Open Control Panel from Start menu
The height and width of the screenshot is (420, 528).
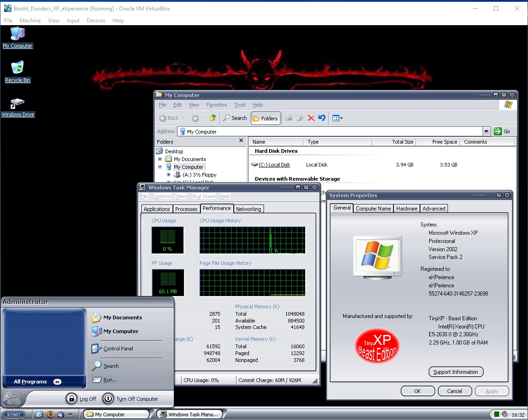pos(112,349)
